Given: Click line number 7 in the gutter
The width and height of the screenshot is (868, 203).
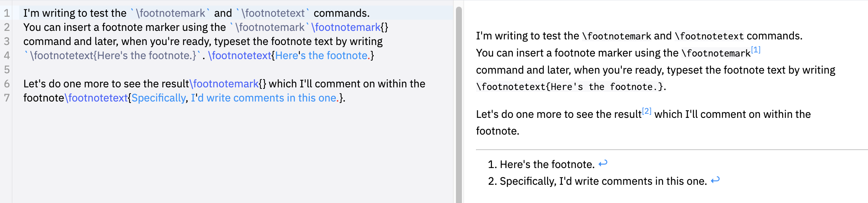Looking at the screenshot, I should click(7, 98).
